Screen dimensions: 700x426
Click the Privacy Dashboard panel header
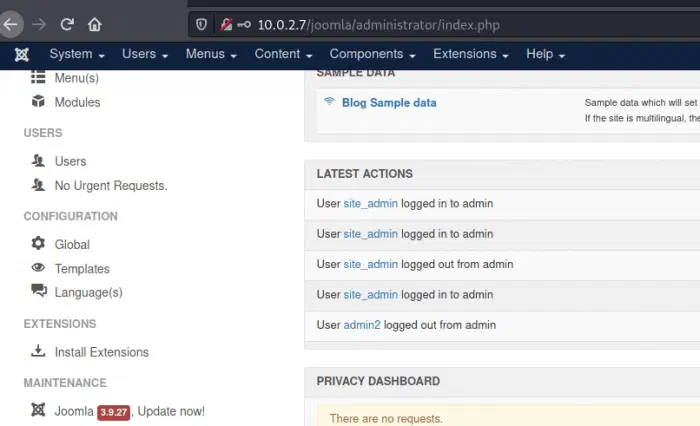pyautogui.click(x=502, y=381)
